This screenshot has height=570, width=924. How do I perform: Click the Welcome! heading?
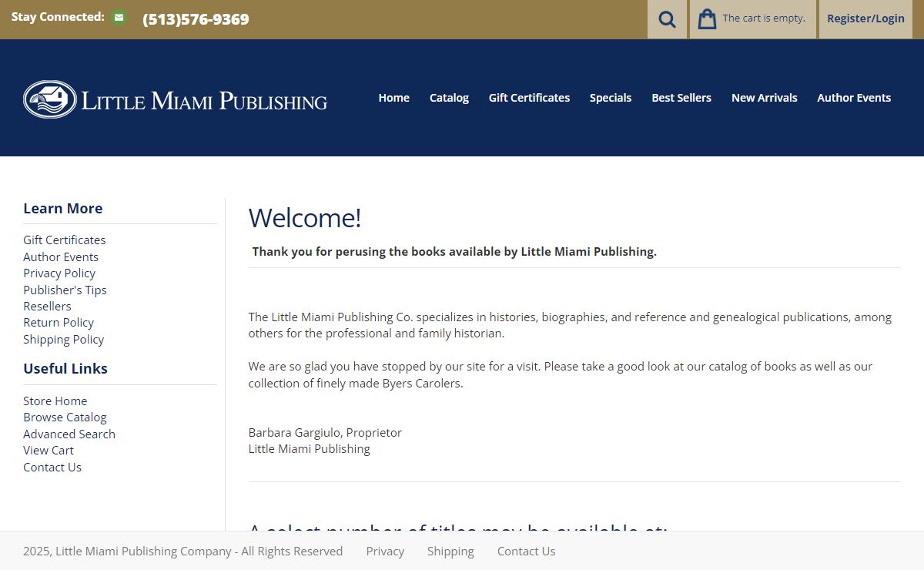point(305,218)
